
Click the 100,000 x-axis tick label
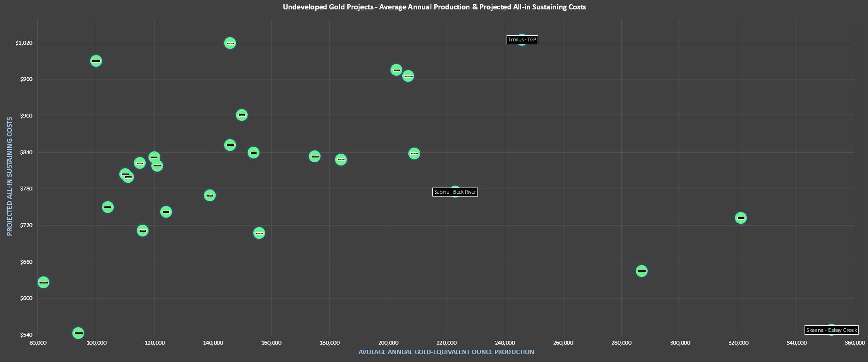point(96,343)
